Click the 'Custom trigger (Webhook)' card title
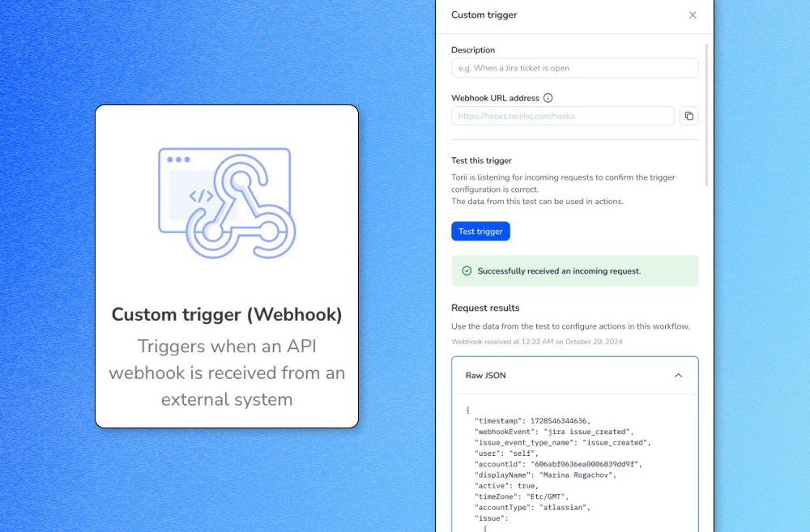The width and height of the screenshot is (810, 532). coord(227,314)
